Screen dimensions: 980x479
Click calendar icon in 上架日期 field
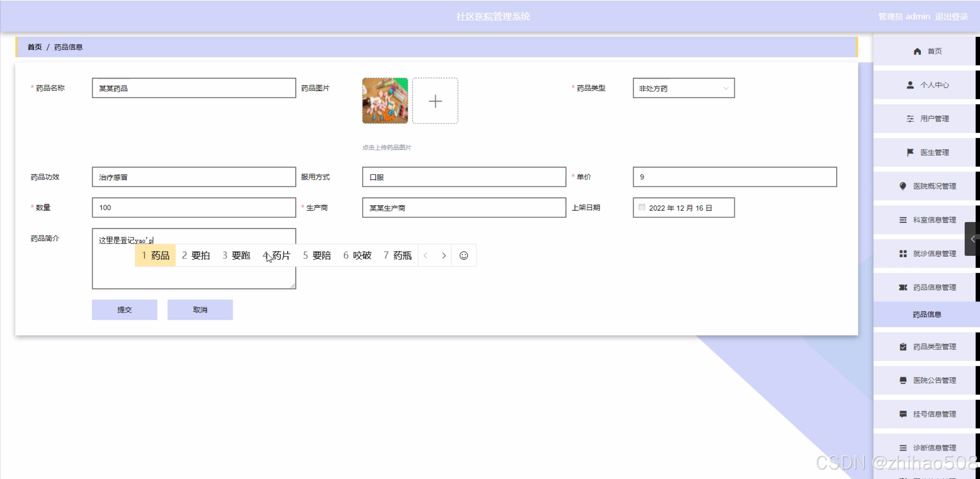642,207
